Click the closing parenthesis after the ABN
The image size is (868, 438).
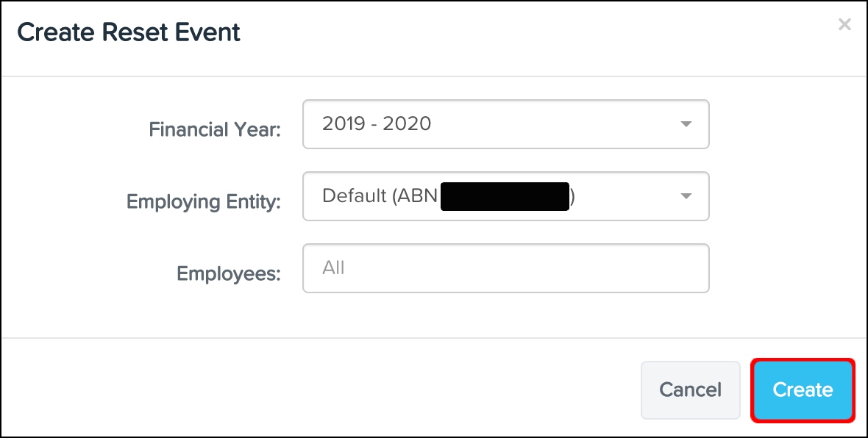click(x=572, y=196)
